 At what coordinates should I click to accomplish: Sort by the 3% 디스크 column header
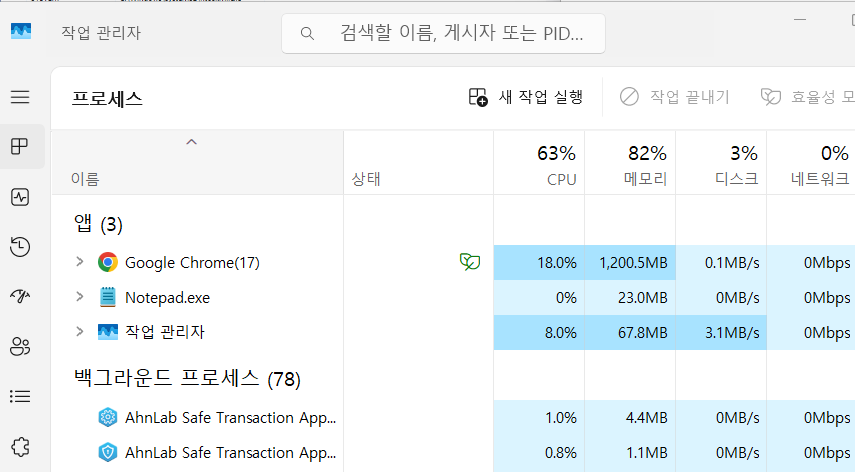tap(721, 163)
